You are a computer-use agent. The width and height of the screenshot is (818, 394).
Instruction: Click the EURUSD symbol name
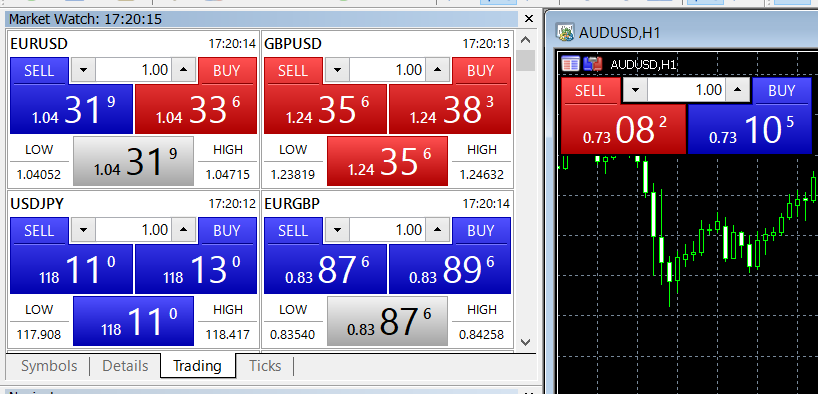pyautogui.click(x=39, y=44)
